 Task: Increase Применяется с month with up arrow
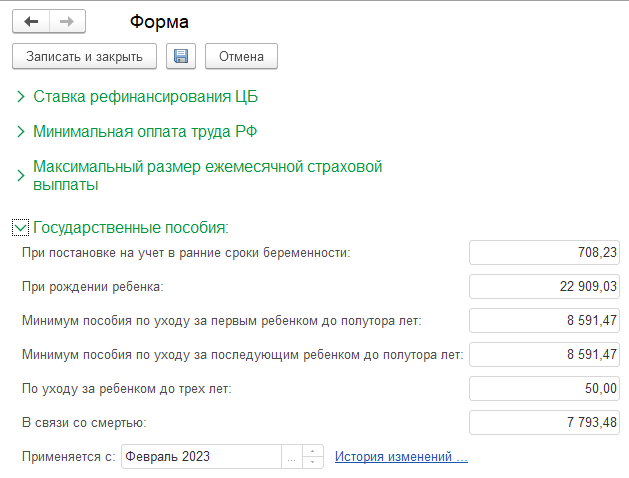(314, 452)
